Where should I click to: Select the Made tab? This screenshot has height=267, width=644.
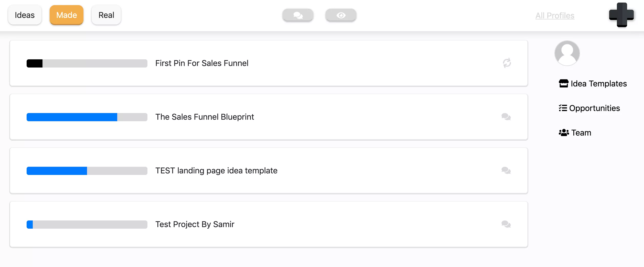[x=67, y=15]
